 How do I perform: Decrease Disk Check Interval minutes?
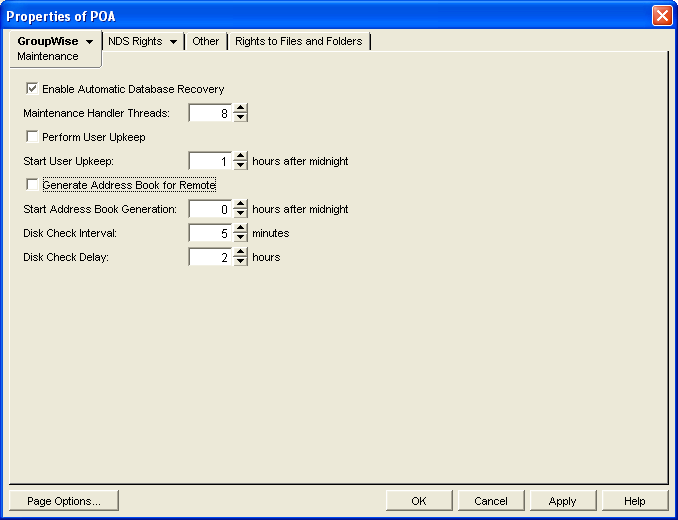pyautogui.click(x=240, y=238)
